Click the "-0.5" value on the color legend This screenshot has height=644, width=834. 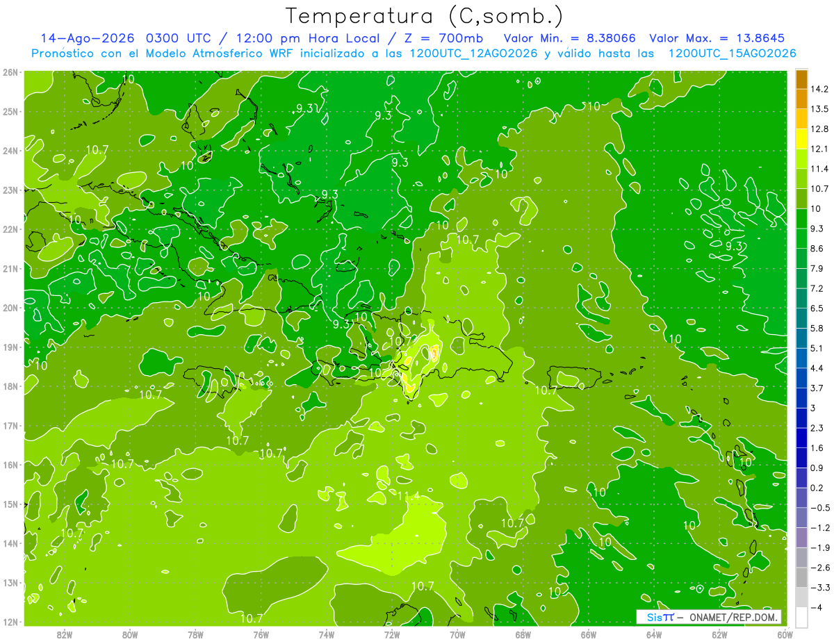pyautogui.click(x=820, y=508)
